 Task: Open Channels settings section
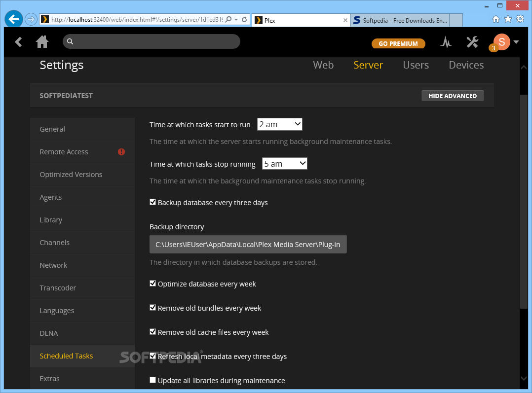tap(82, 243)
